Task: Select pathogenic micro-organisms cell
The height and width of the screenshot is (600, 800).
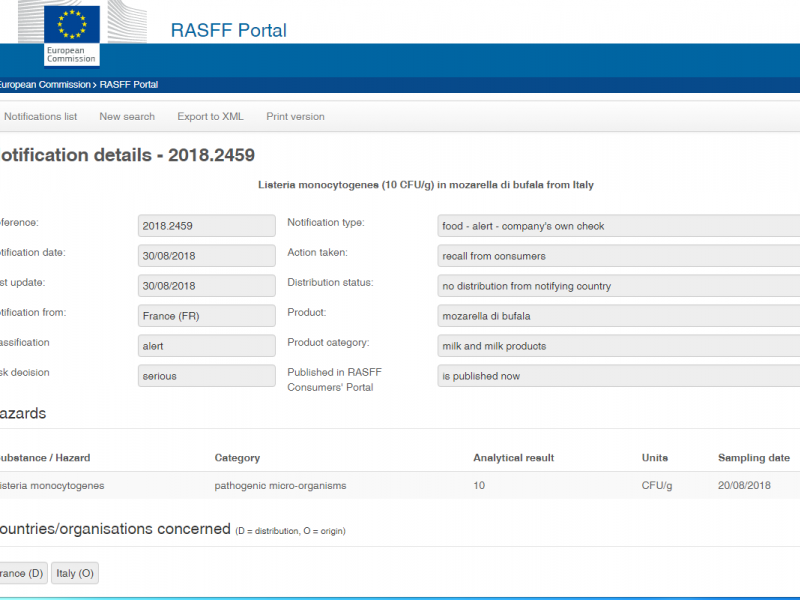Action: (280, 485)
